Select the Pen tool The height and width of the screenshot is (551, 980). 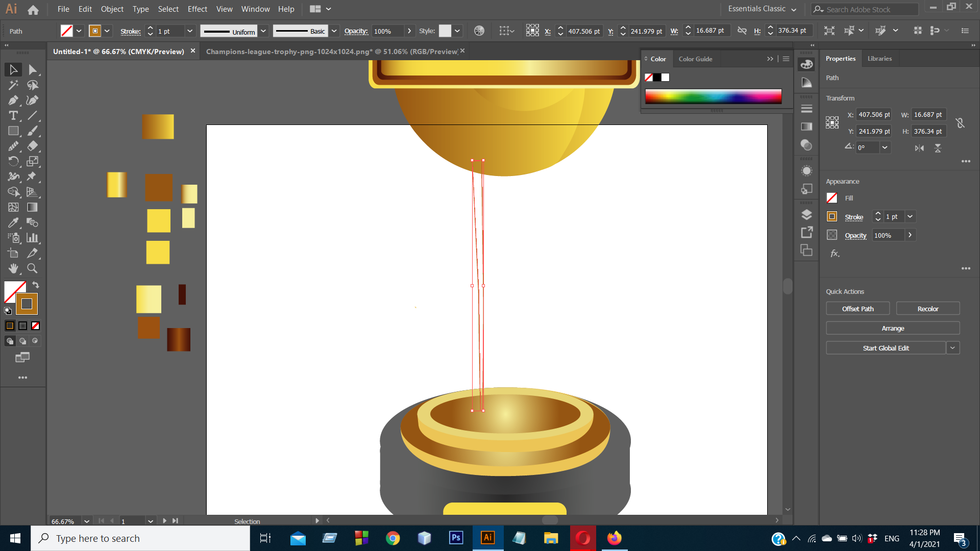13,101
